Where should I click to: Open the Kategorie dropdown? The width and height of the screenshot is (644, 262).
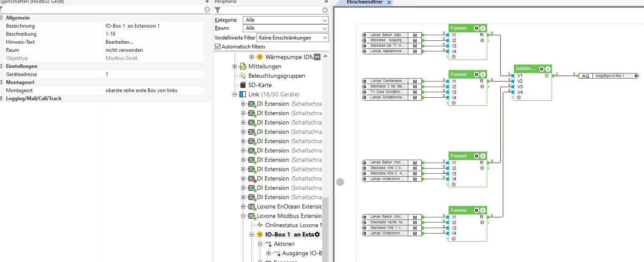pos(286,20)
